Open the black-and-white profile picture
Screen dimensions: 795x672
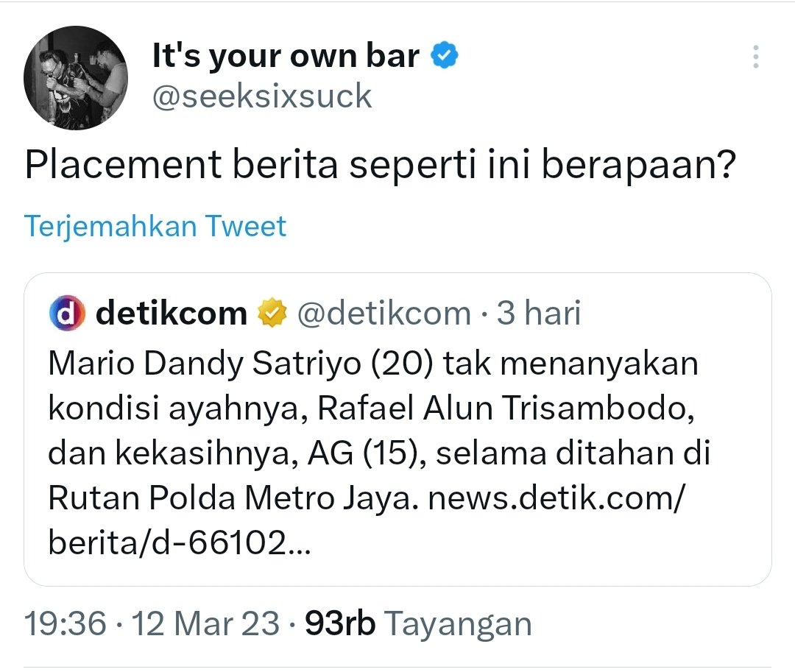coord(76,77)
